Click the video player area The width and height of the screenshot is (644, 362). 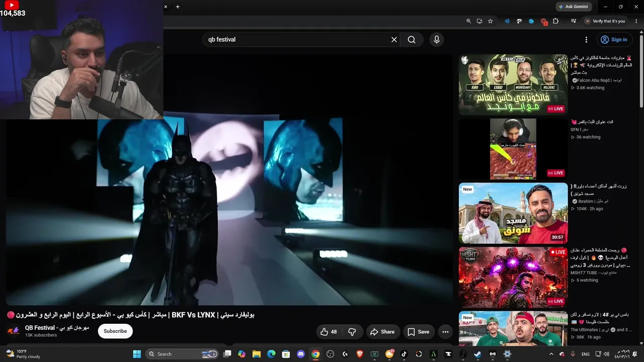pyautogui.click(x=229, y=179)
